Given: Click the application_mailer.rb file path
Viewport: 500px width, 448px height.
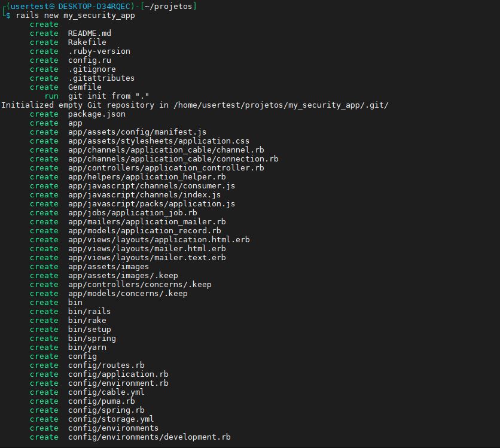Looking at the screenshot, I should (x=147, y=222).
